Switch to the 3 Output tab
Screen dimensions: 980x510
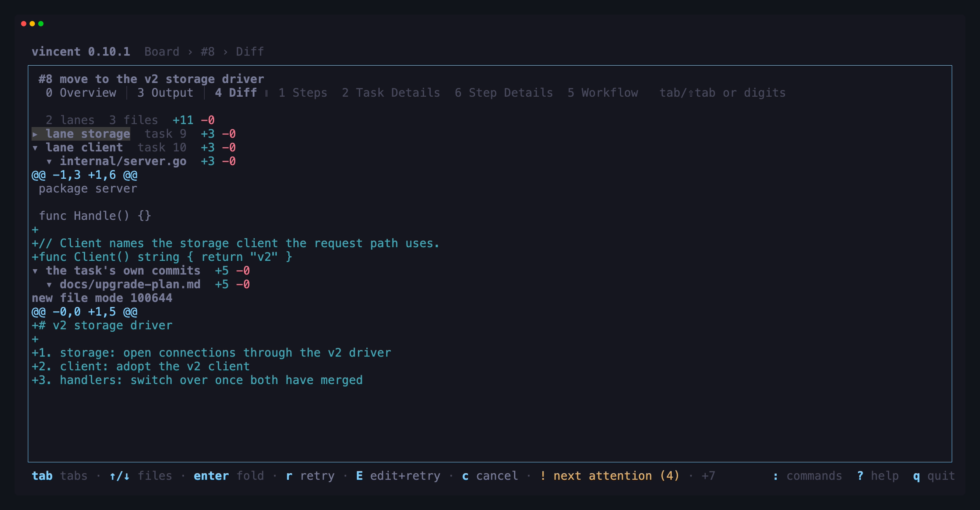[165, 93]
